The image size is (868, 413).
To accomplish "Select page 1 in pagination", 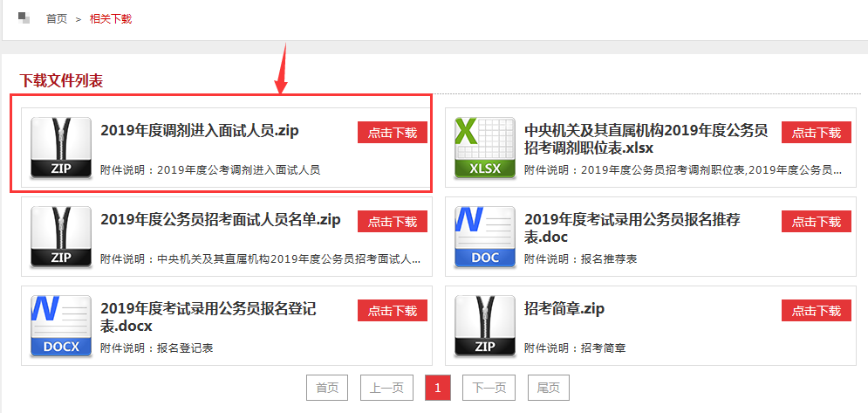I will [437, 388].
